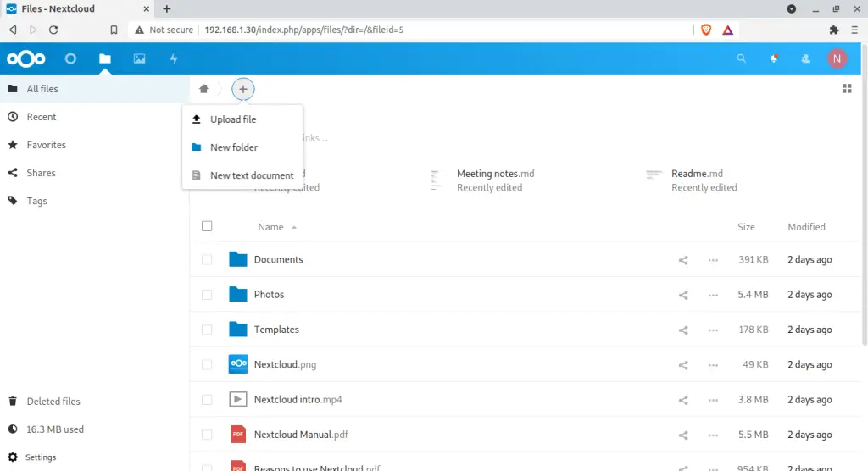The width and height of the screenshot is (868, 471).
Task: Open the Activity lightning icon
Action: pyautogui.click(x=174, y=58)
